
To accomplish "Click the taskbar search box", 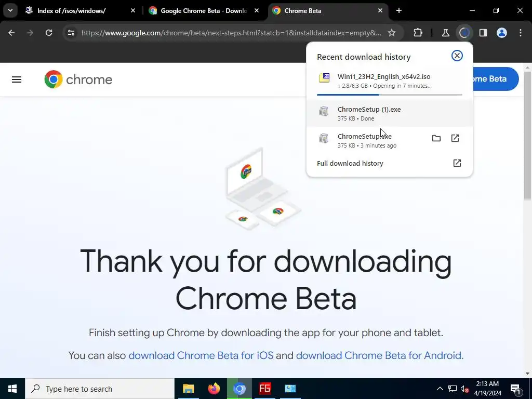I will (100, 389).
